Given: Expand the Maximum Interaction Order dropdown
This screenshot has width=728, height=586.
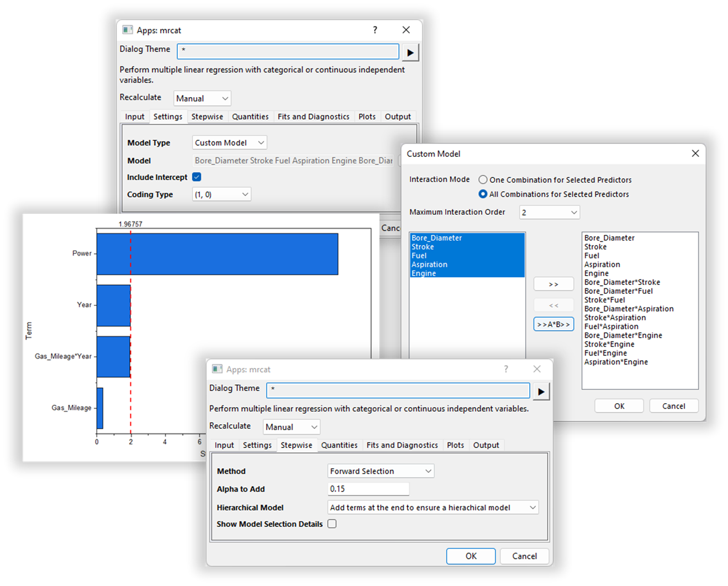Looking at the screenshot, I should 549,213.
